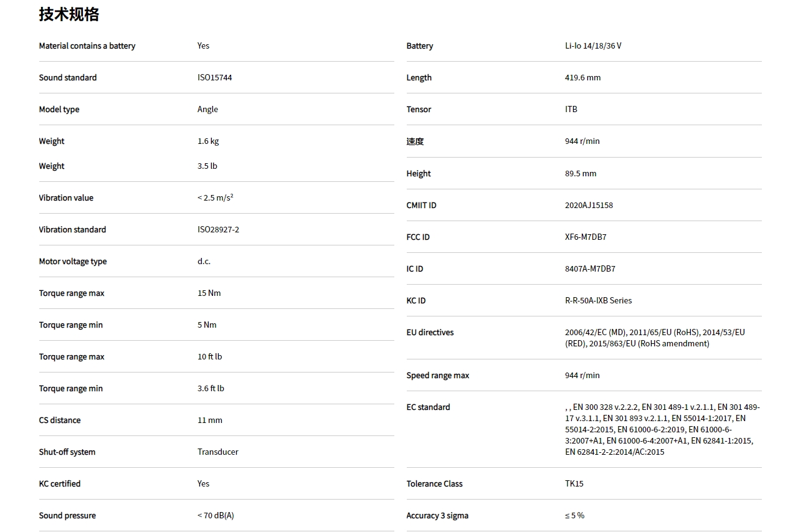
Task: Click the Length value 419.6 mm
Action: (x=582, y=78)
